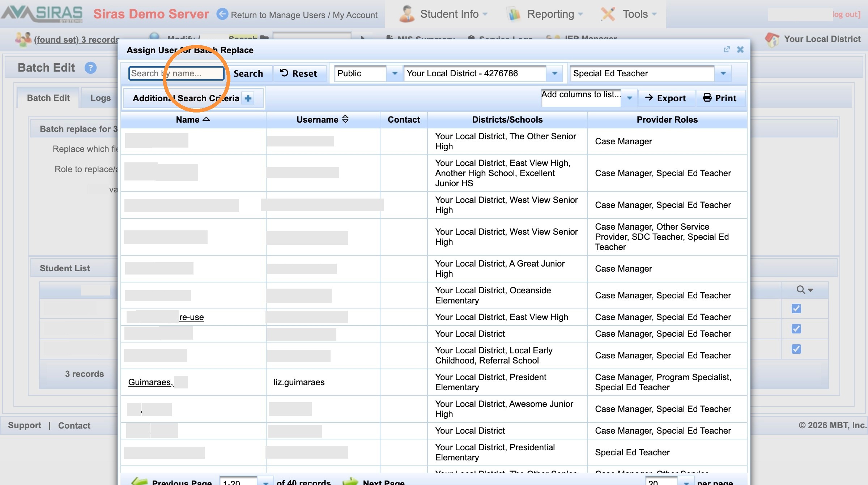Toggle the third student list checkbox
868x485 pixels.
(796, 349)
